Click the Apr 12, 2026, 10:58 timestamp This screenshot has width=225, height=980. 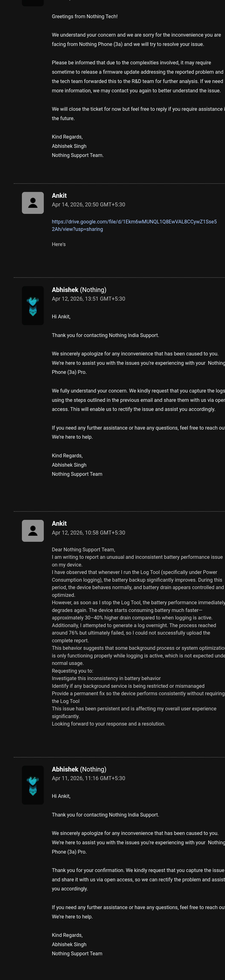coord(88,533)
